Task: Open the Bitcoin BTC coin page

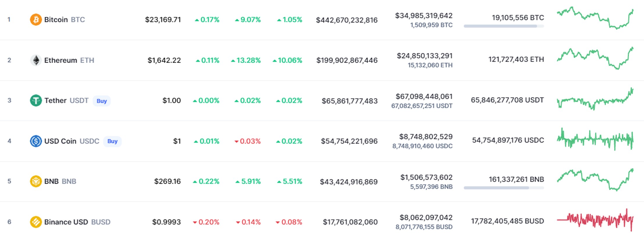Action: (x=65, y=20)
